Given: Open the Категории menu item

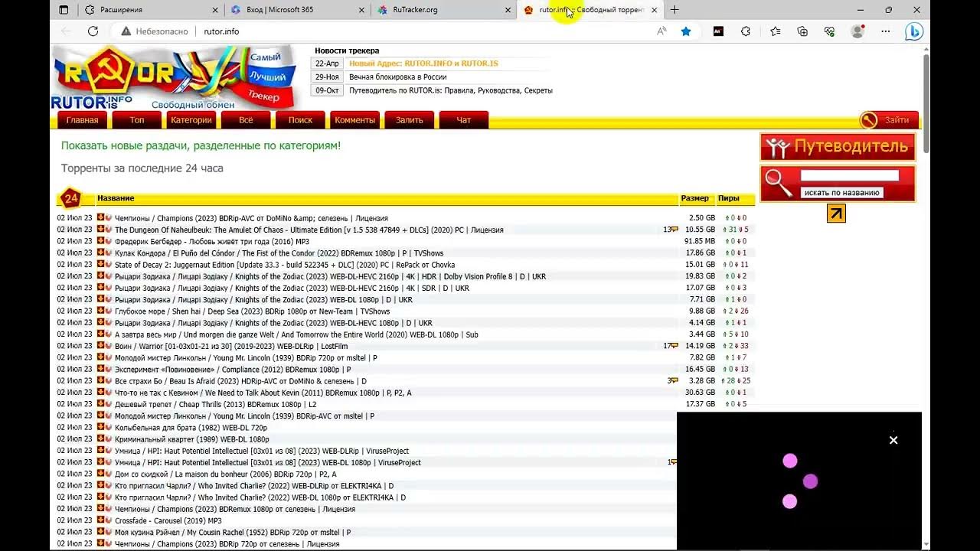Looking at the screenshot, I should (191, 120).
